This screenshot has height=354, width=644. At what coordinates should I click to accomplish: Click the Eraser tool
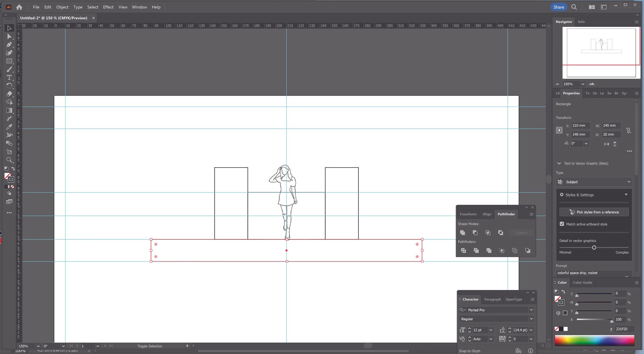9,94
